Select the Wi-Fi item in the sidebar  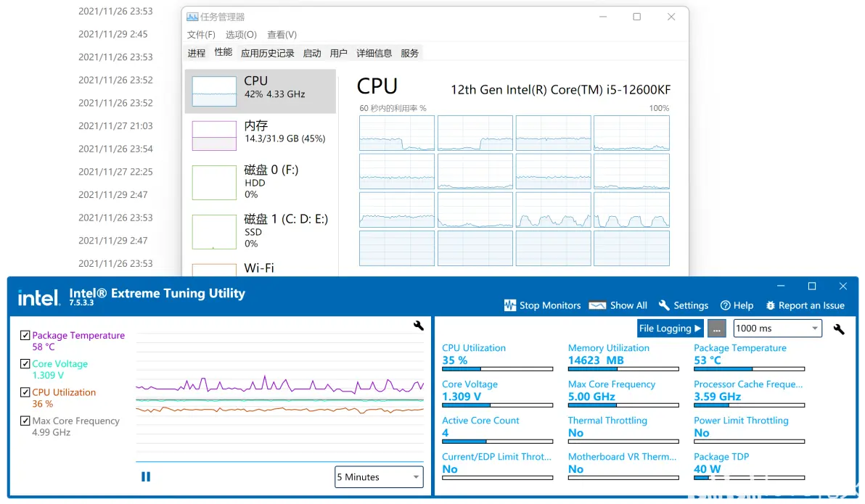pos(261,268)
